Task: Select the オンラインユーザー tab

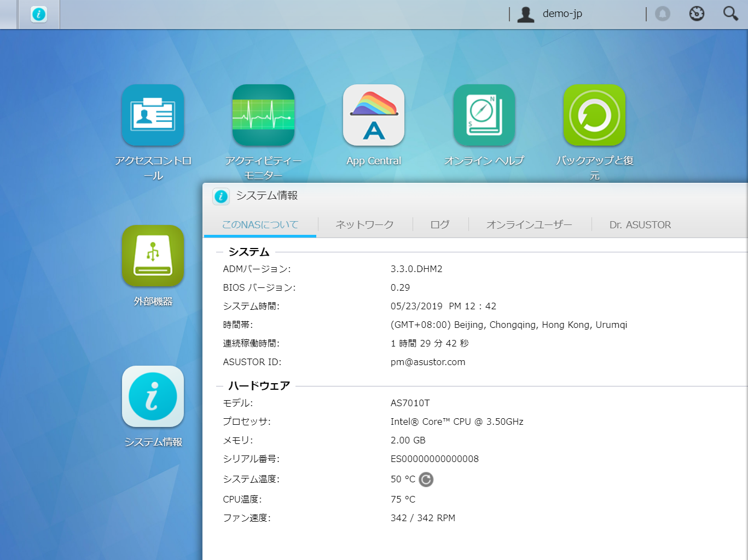Action: click(x=529, y=224)
